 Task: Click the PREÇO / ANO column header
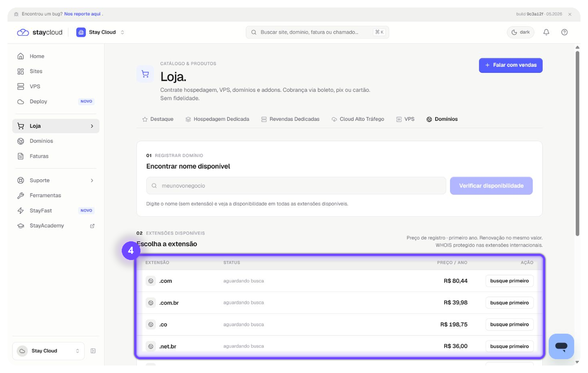[x=452, y=263]
